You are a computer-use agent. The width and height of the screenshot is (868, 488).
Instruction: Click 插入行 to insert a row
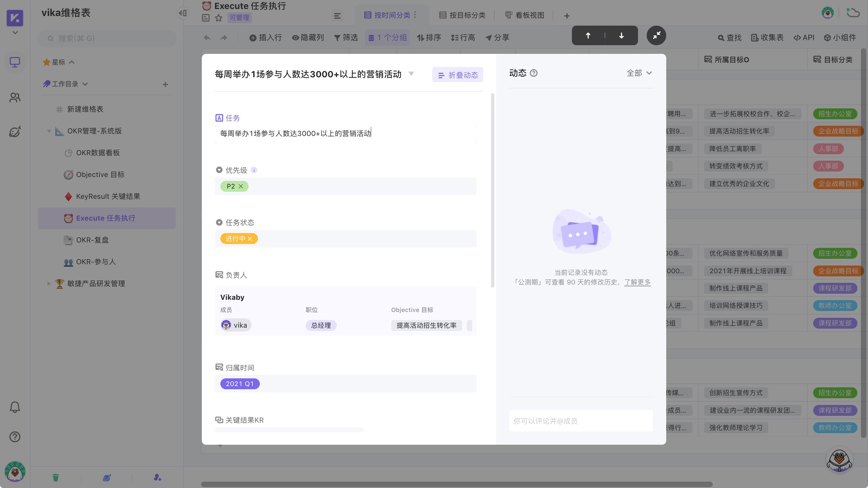(x=266, y=38)
